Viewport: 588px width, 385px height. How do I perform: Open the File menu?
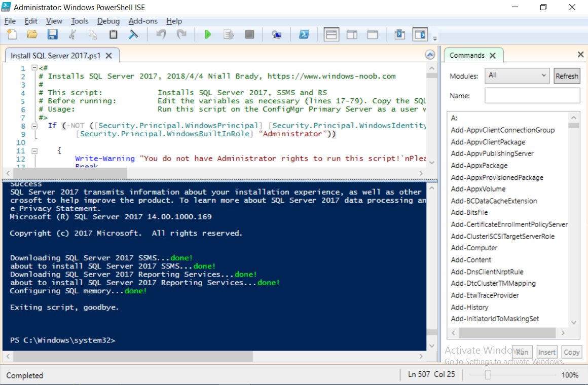[x=10, y=21]
